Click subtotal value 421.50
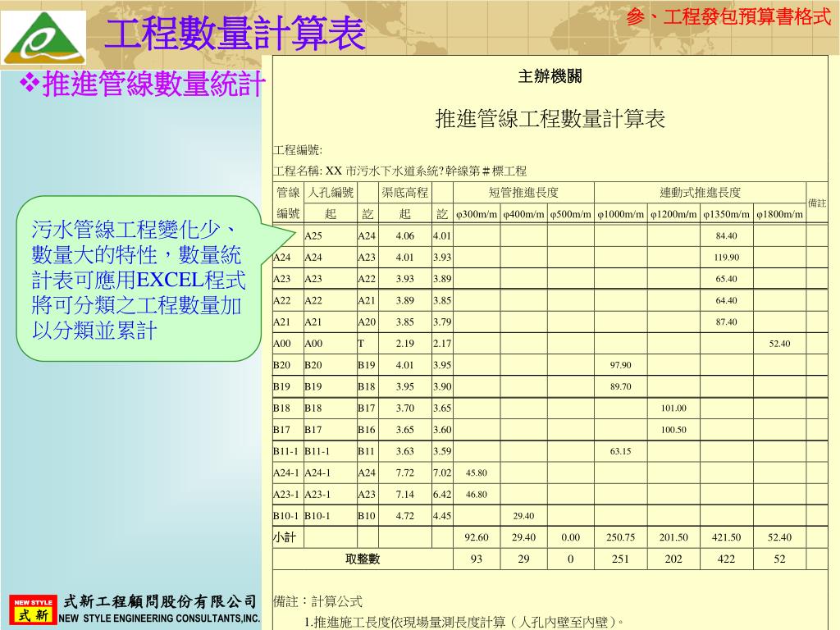The height and width of the screenshot is (630, 840). click(x=727, y=537)
